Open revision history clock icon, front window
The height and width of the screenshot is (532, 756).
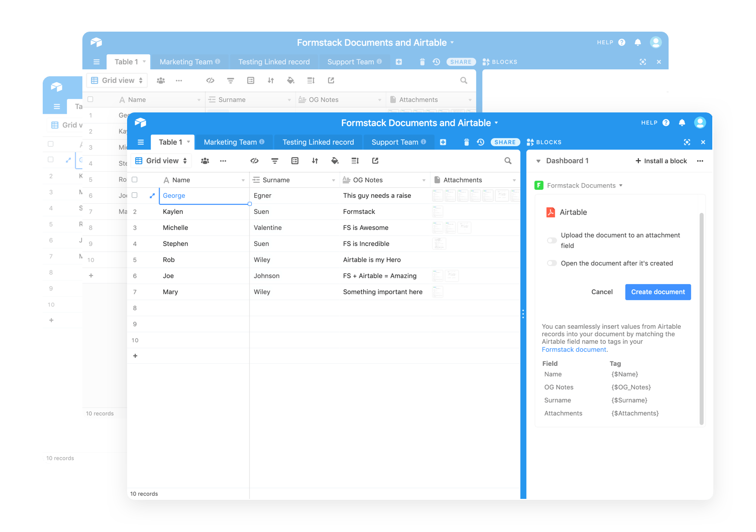[481, 142]
